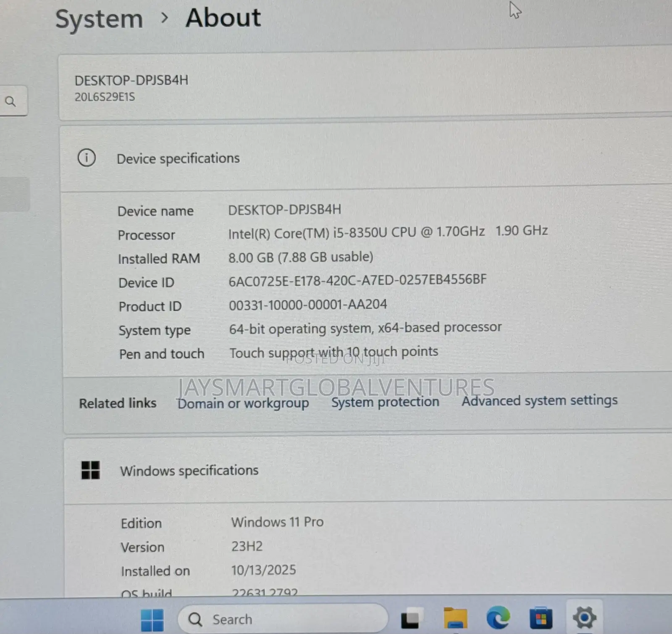Click the Processor label
This screenshot has width=672, height=634.
(146, 235)
